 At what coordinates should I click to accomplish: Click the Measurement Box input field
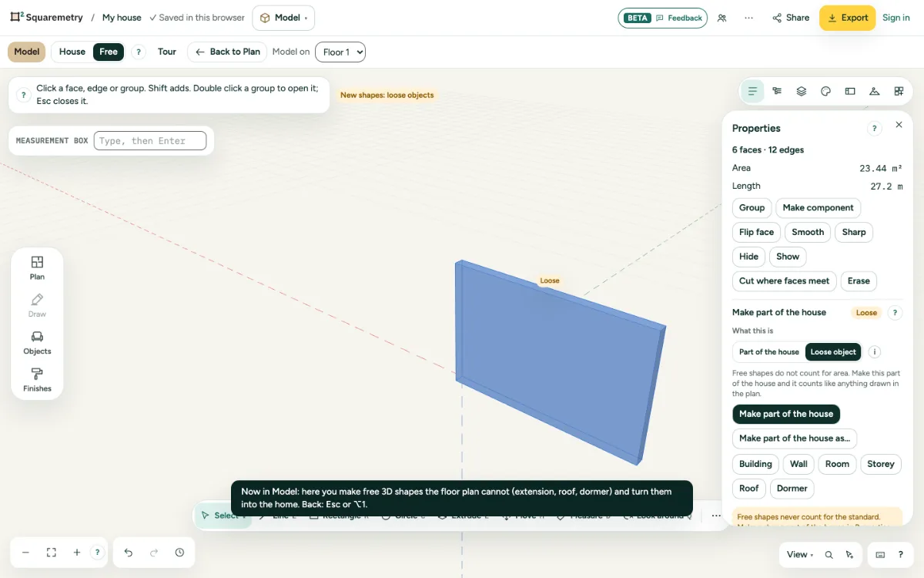[x=150, y=140]
